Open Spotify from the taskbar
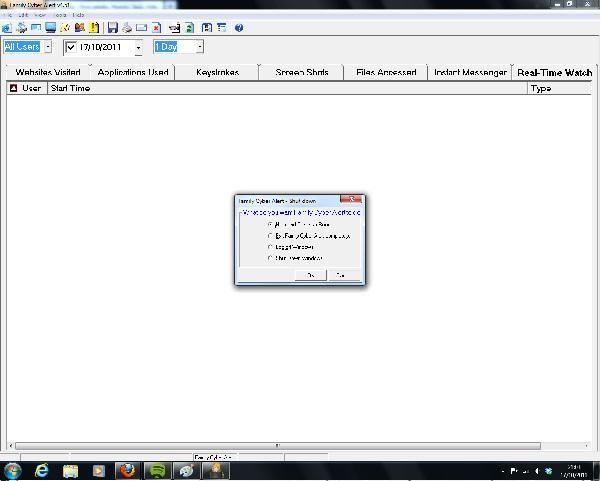This screenshot has height=481, width=601. pos(156,470)
